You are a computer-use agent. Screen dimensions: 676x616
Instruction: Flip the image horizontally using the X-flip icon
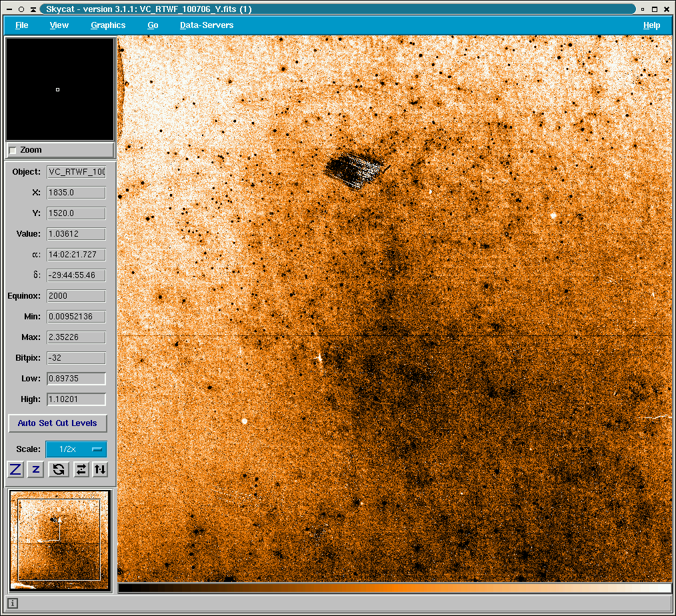81,469
